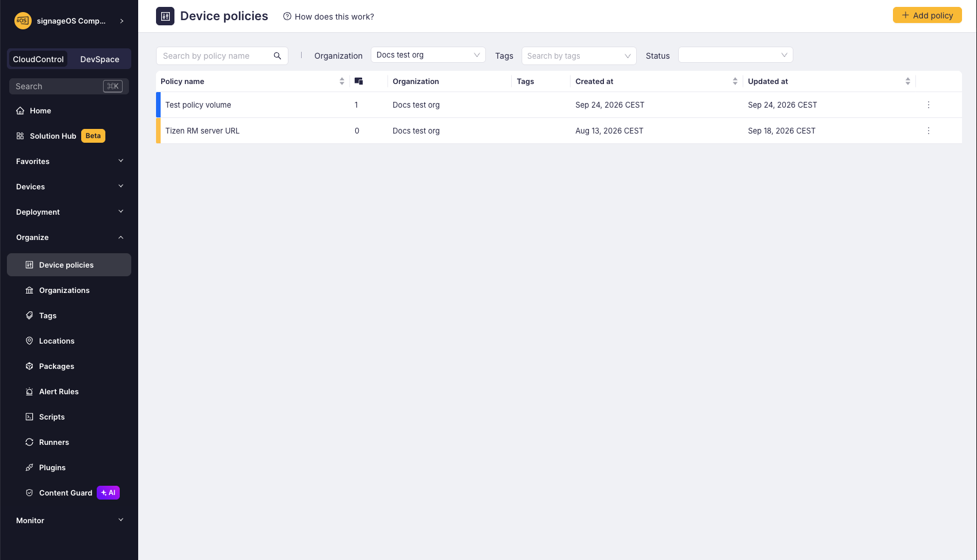This screenshot has width=977, height=560.
Task: Click the Add policy button
Action: pyautogui.click(x=927, y=15)
